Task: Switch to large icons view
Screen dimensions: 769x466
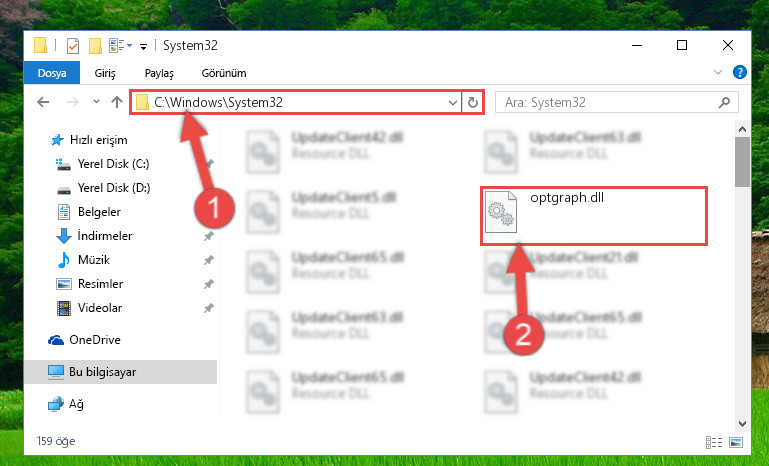Action: tap(736, 442)
